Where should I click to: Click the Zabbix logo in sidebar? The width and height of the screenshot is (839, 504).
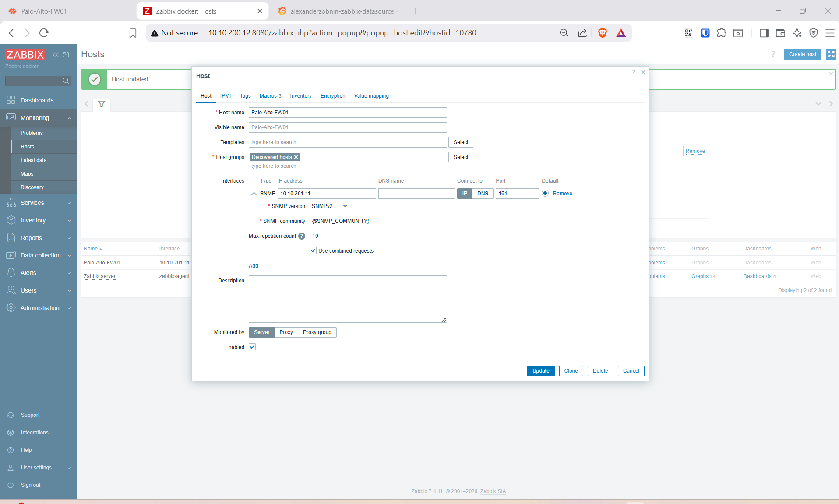click(x=25, y=55)
